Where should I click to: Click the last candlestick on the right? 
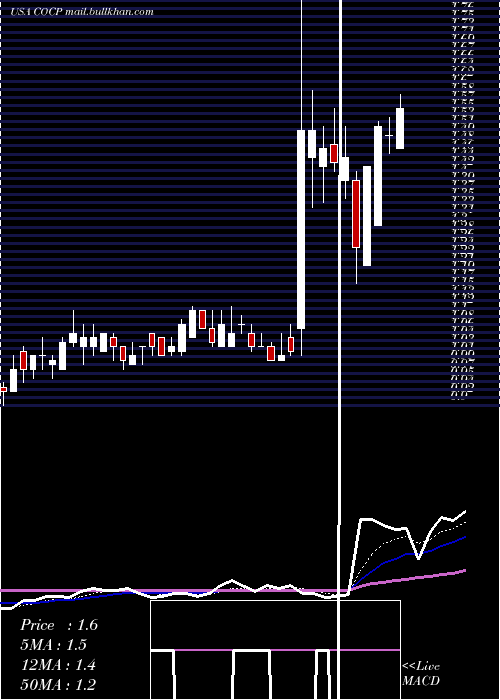[400, 129]
